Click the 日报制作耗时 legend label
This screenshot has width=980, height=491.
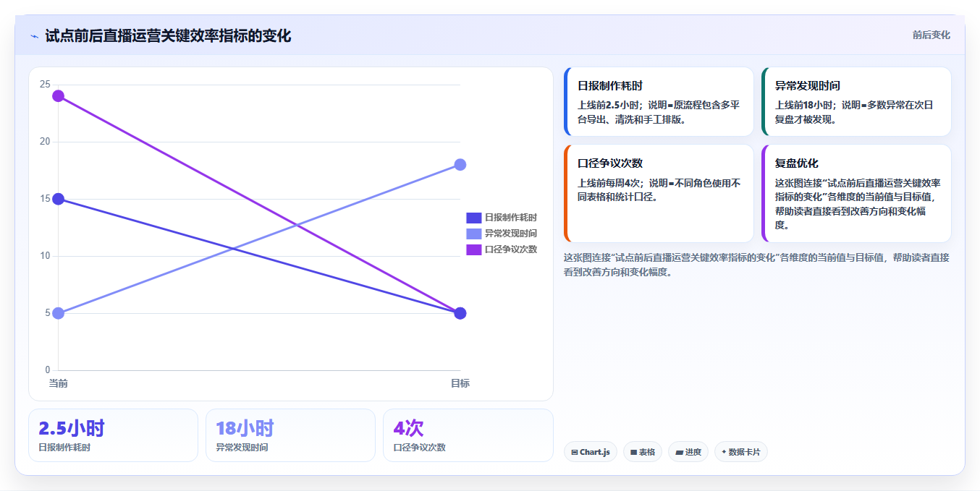(511, 218)
